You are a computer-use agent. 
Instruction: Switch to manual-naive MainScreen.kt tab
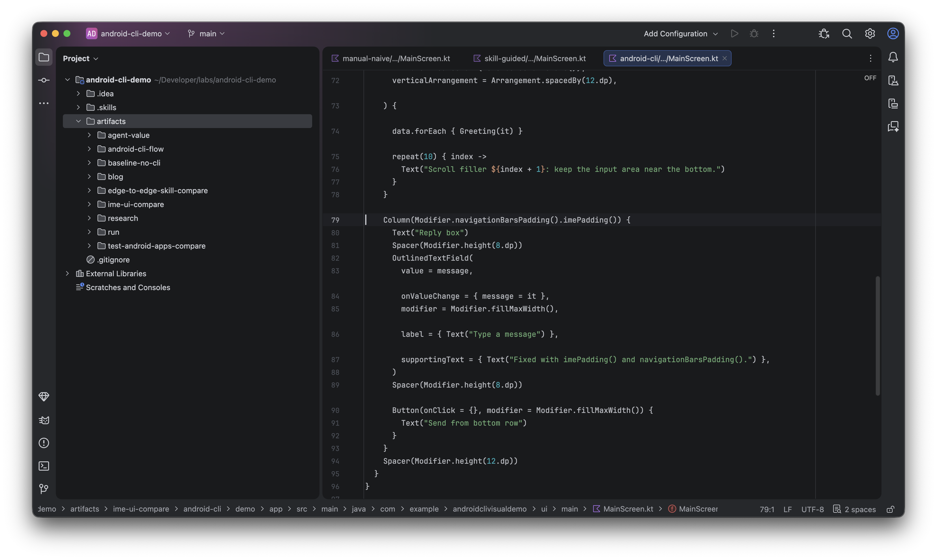[x=391, y=59]
